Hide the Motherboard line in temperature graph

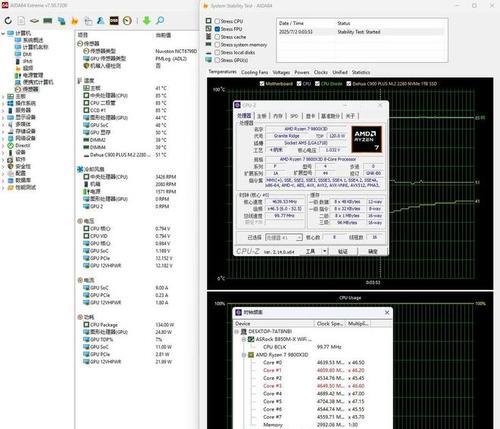[262, 84]
